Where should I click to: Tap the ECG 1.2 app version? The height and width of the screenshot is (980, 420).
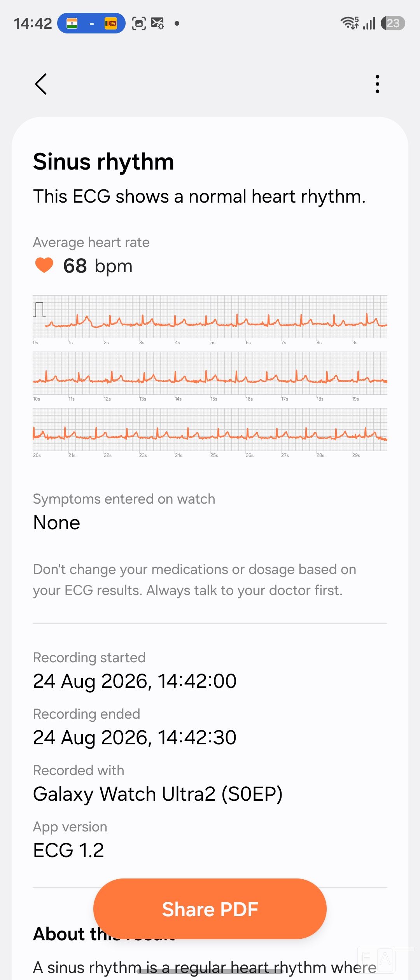pos(68,850)
